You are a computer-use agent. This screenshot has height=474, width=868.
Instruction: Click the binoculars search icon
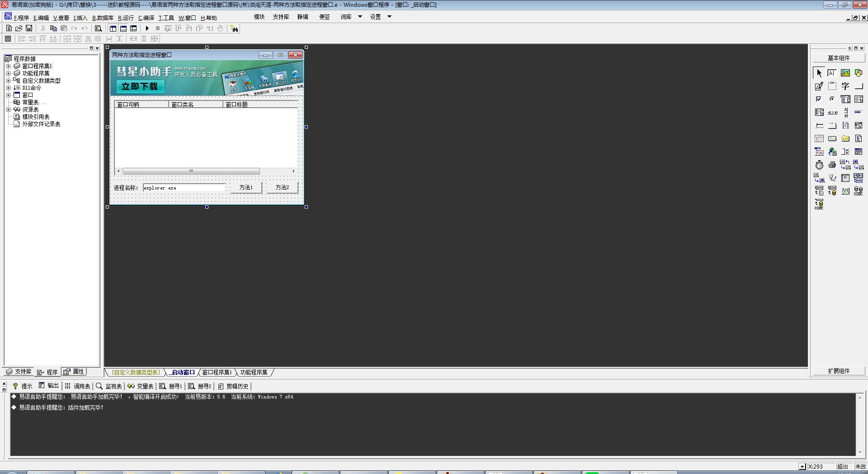tap(234, 28)
